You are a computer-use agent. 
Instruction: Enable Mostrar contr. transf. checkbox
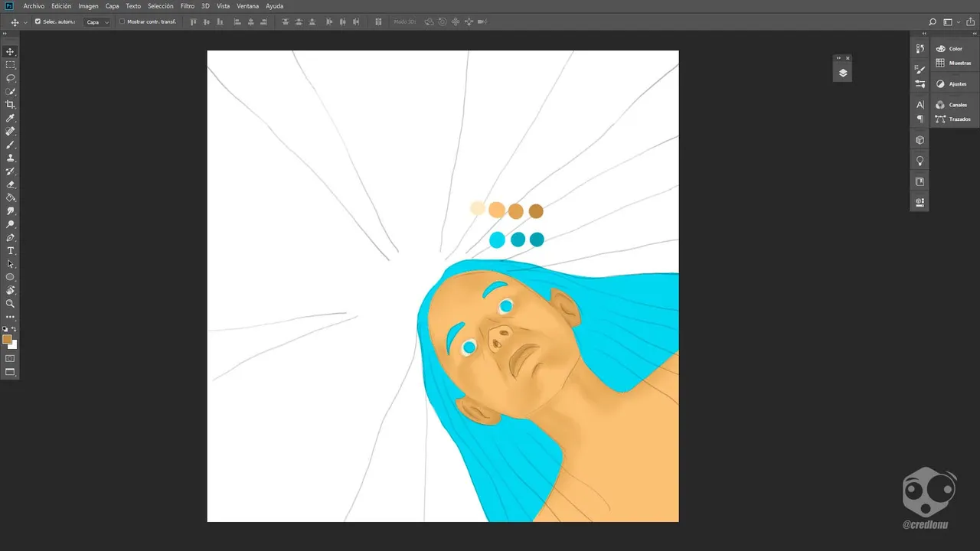click(x=122, y=21)
